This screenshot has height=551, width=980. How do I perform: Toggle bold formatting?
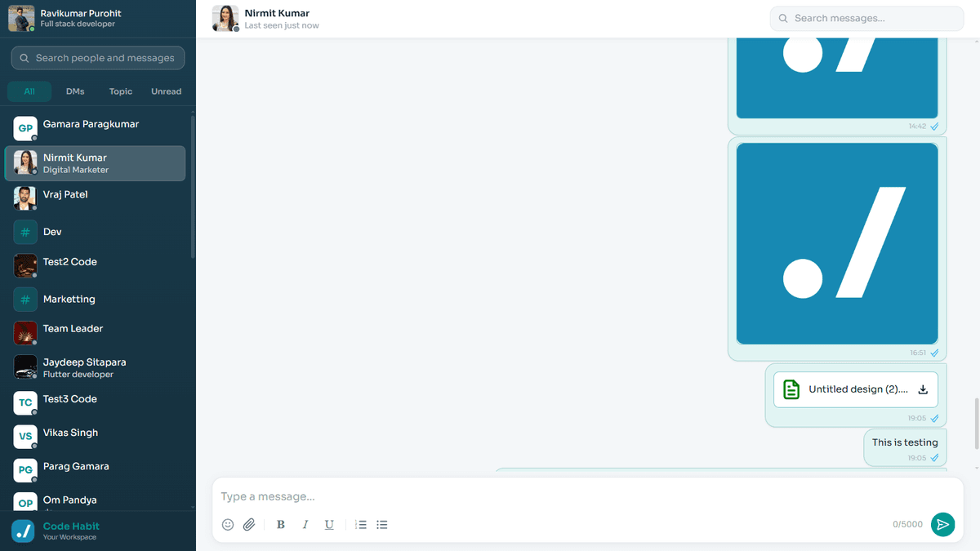point(281,524)
